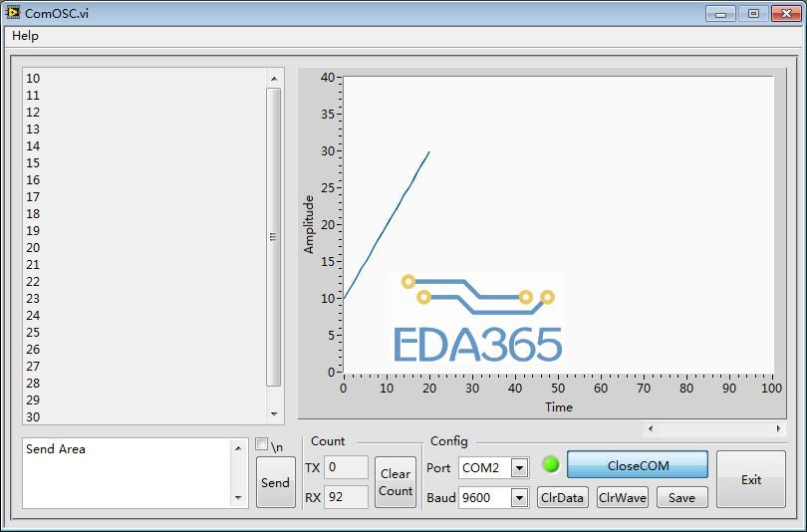Click receive list scrollbar up arrow
The width and height of the screenshot is (807, 532).
[x=274, y=79]
